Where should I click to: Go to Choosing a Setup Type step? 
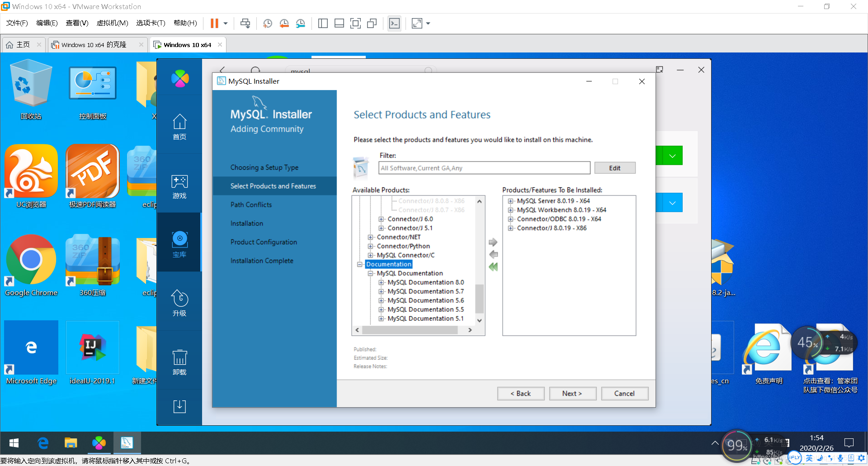(x=264, y=167)
